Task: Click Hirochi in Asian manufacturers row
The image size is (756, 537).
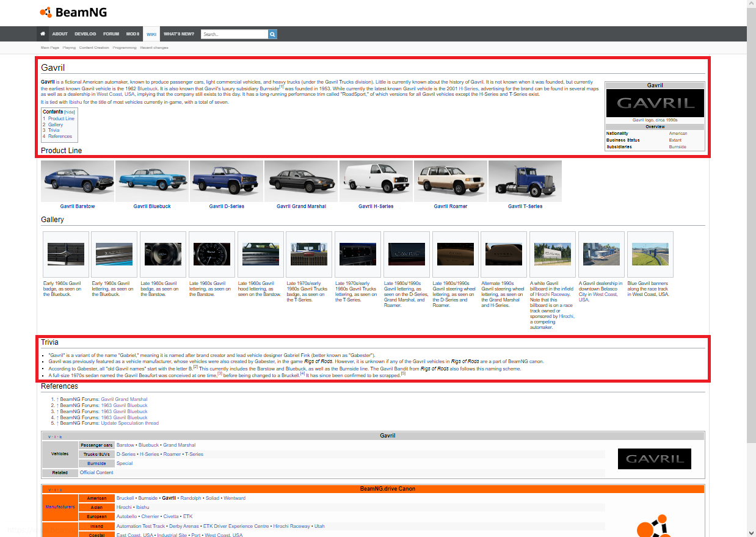Action: pos(125,507)
